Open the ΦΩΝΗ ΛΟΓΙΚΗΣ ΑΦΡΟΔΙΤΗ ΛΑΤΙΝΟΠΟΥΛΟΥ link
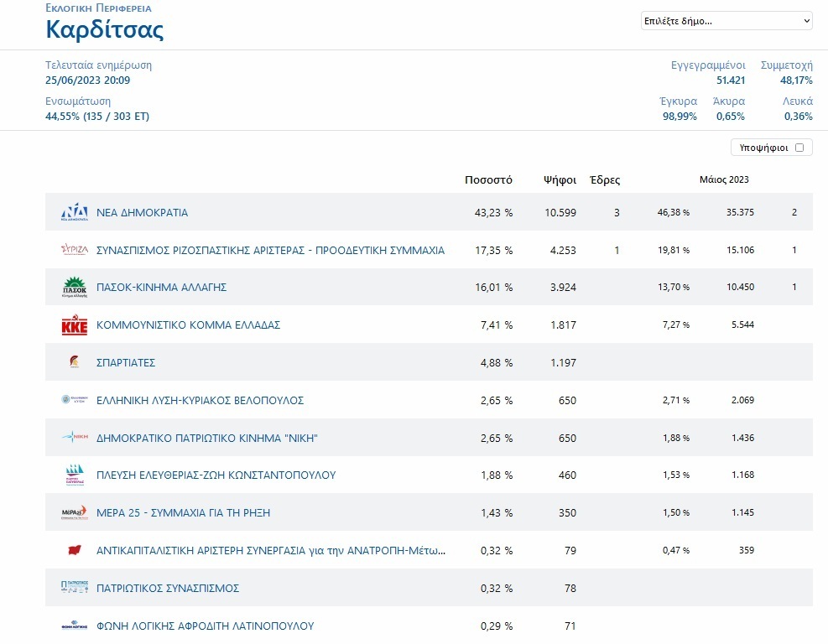 (x=205, y=626)
